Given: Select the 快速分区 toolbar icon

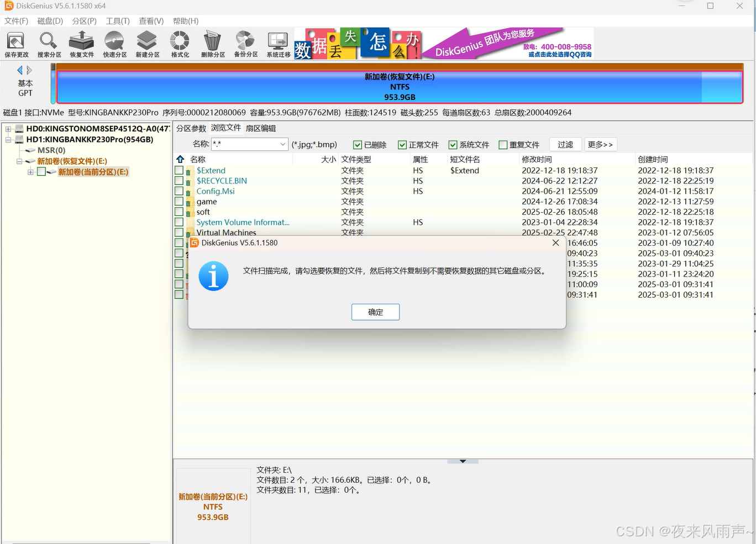Looking at the screenshot, I should pos(114,44).
